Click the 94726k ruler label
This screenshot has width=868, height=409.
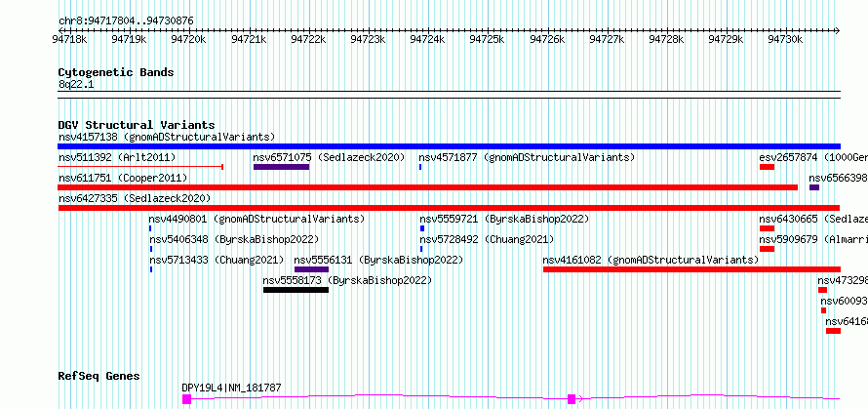547,39
